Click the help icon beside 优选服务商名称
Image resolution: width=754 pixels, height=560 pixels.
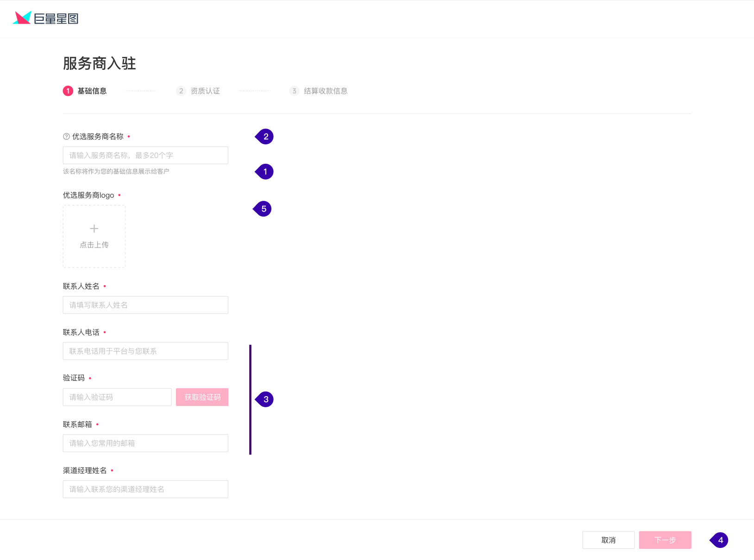coord(66,137)
